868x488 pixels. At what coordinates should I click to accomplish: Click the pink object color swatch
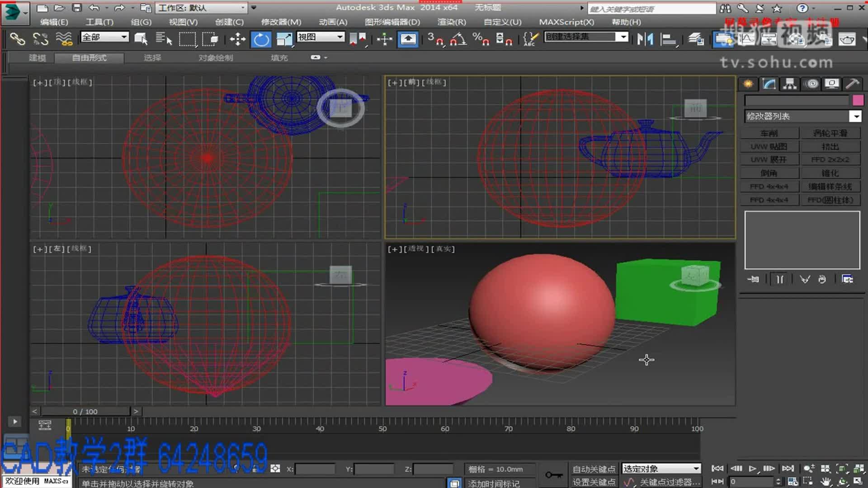tap(858, 100)
